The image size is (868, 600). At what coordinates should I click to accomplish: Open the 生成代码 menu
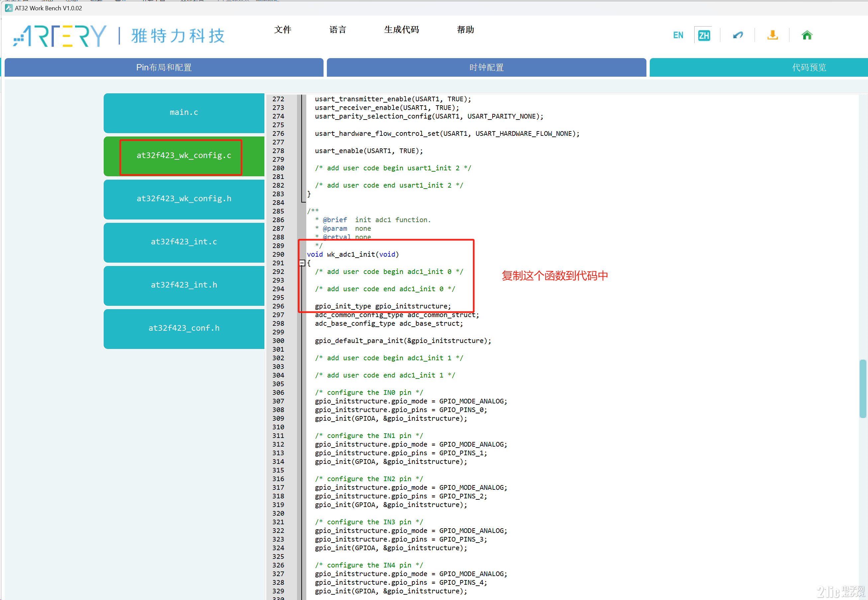click(x=401, y=30)
